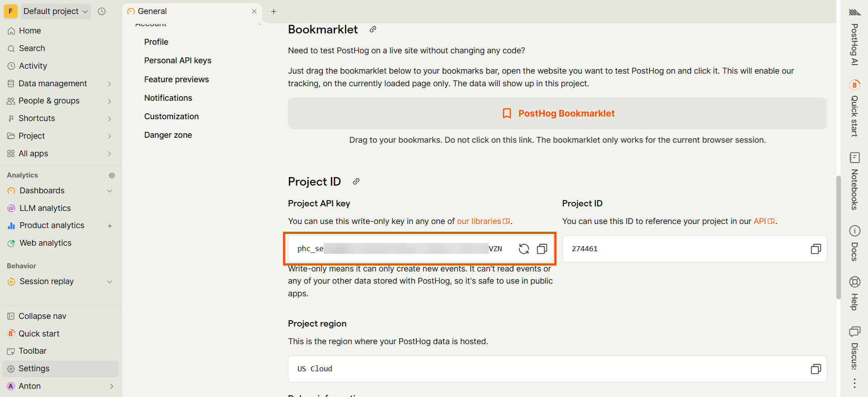This screenshot has width=868, height=397.
Task: Open the API reference link
Action: point(764,221)
